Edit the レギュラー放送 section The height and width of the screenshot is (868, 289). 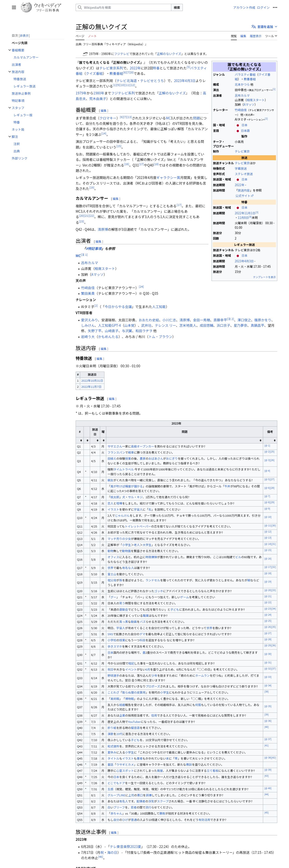coord(112,399)
